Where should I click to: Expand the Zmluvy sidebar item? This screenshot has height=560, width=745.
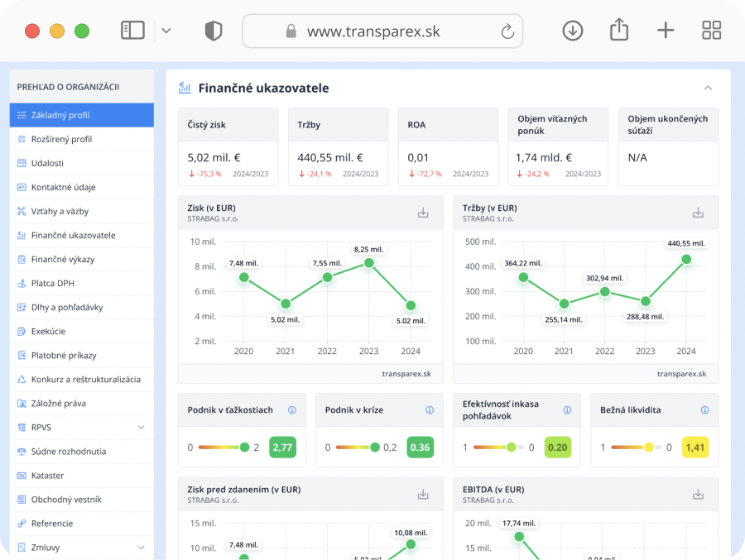[x=141, y=548]
